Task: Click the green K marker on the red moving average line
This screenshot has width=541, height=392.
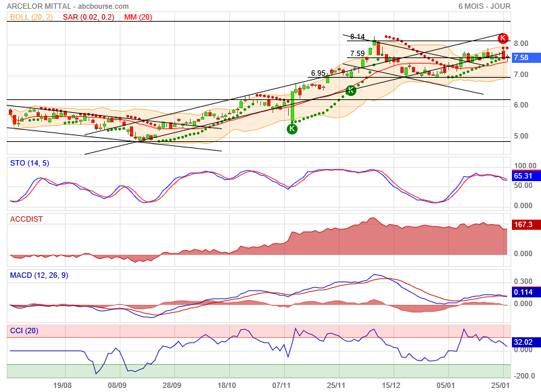Action: point(350,91)
